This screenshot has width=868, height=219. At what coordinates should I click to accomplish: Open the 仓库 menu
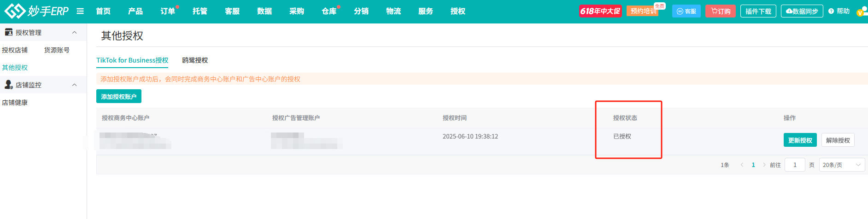pos(329,11)
